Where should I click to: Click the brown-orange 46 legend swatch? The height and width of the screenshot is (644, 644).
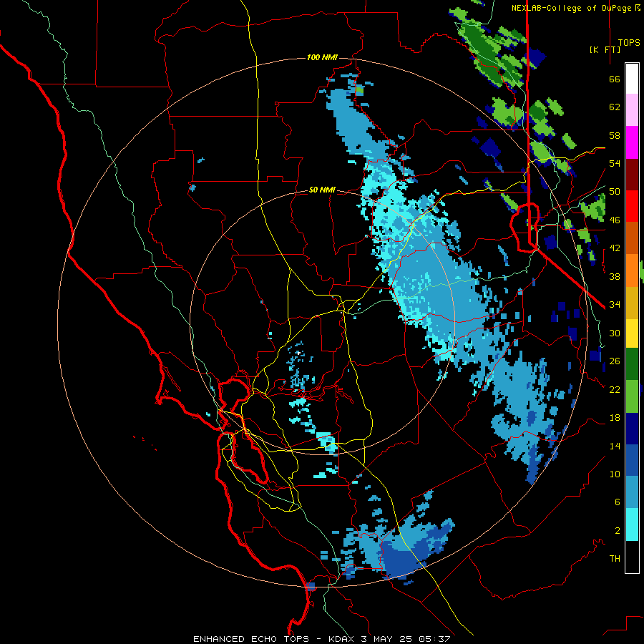[632, 238]
